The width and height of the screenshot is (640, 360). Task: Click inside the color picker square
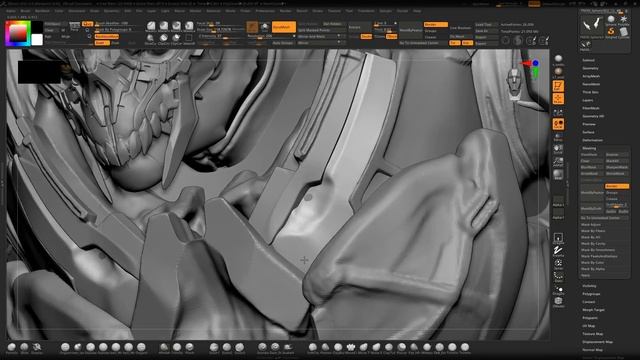pyautogui.click(x=18, y=33)
